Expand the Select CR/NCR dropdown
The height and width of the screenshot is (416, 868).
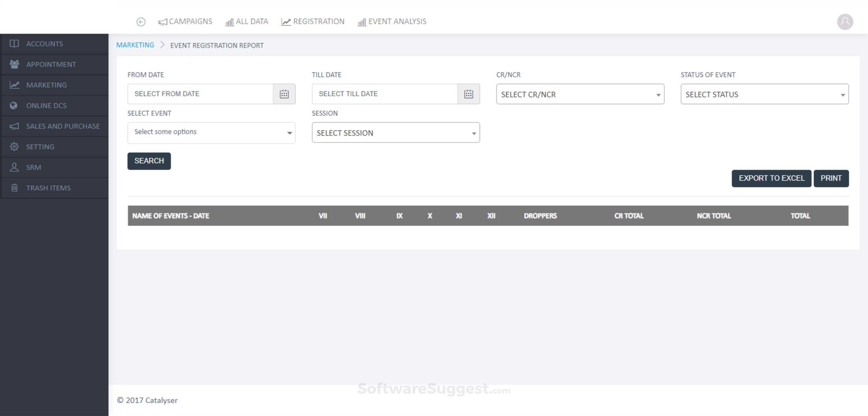(580, 94)
